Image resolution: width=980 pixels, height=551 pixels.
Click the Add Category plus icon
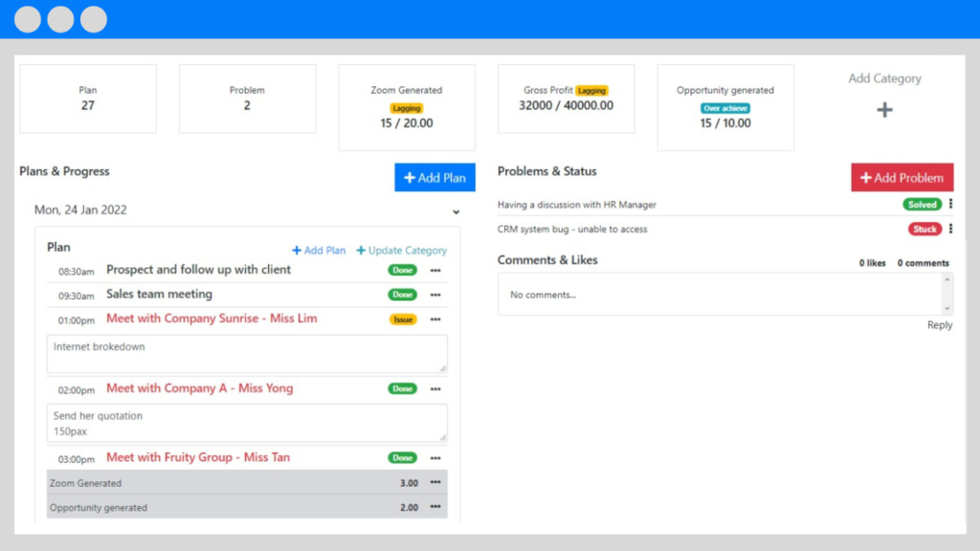click(x=884, y=110)
